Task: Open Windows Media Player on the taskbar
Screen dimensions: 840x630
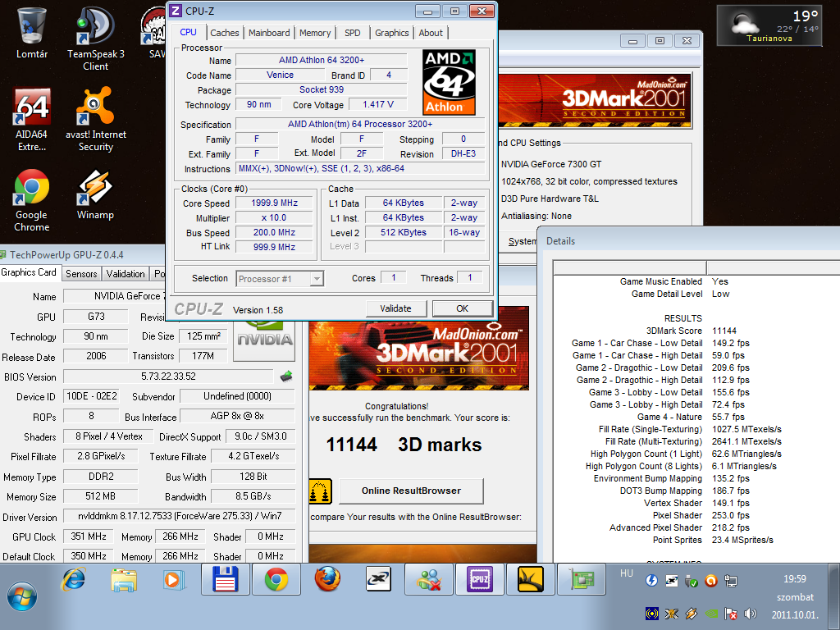Action: 174,580
